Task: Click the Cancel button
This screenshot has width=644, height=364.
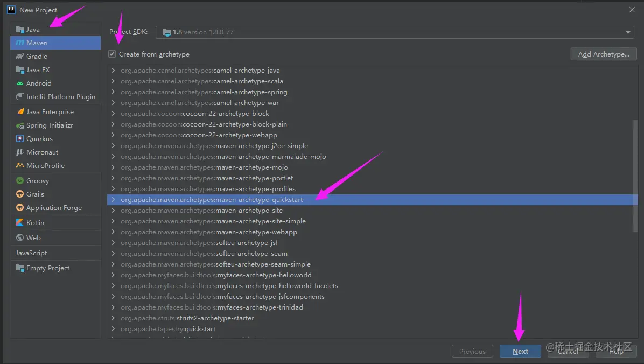Action: pyautogui.click(x=568, y=351)
